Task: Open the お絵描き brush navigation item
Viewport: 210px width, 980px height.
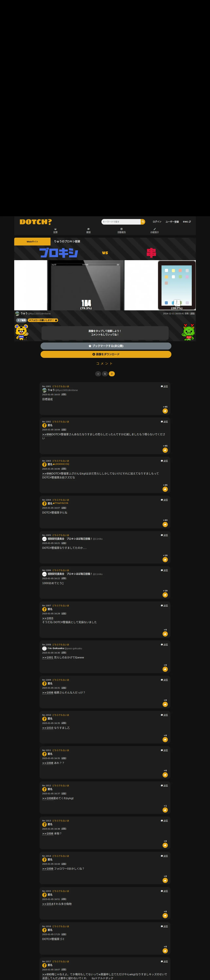Action: 154,230
